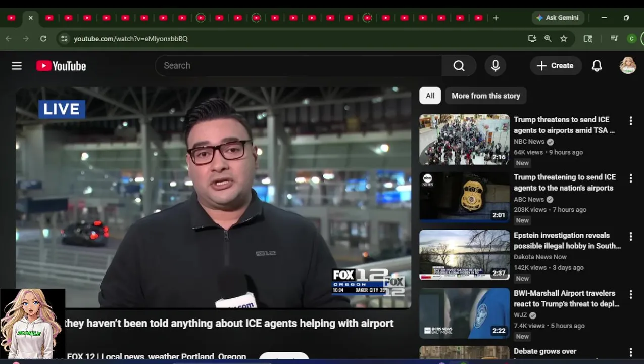Click the install app icon in address bar
The height and width of the screenshot is (364, 644).
(532, 38)
